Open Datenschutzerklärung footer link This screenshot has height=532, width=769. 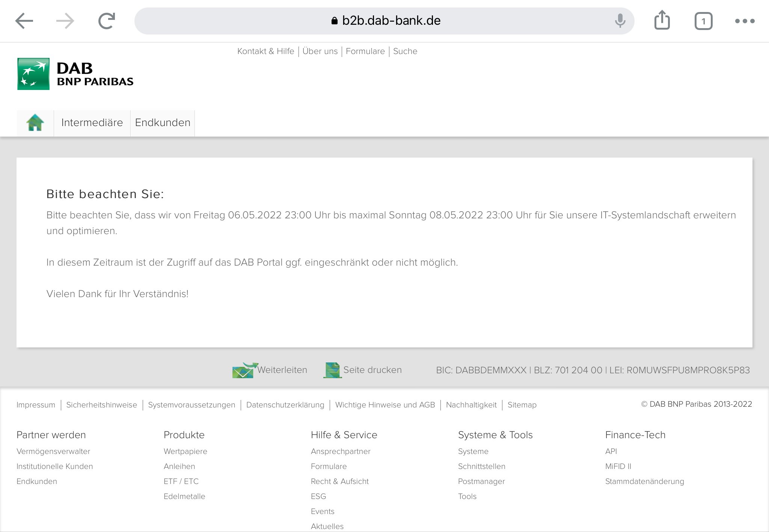(285, 405)
